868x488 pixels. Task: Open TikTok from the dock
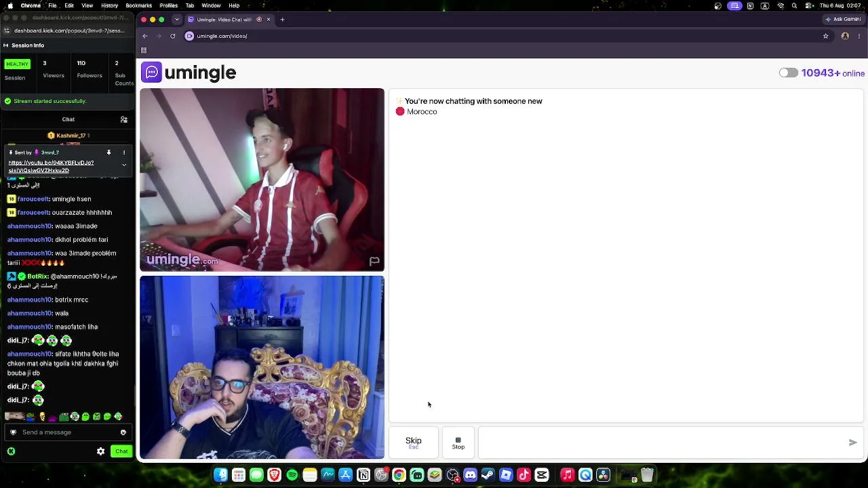click(524, 475)
